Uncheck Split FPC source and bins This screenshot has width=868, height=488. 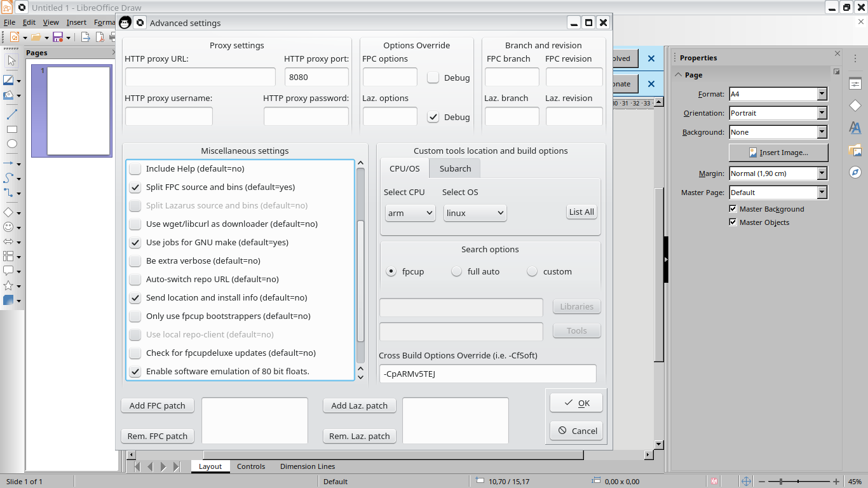135,187
